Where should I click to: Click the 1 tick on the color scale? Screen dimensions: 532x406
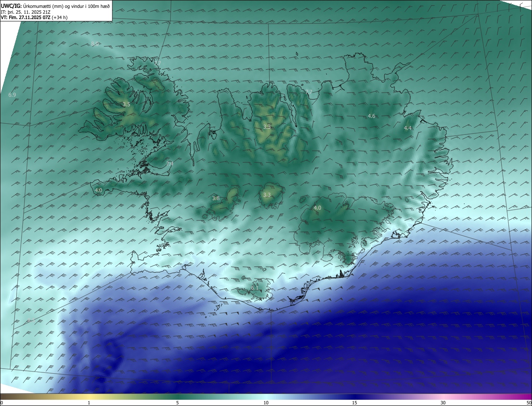coord(89,403)
